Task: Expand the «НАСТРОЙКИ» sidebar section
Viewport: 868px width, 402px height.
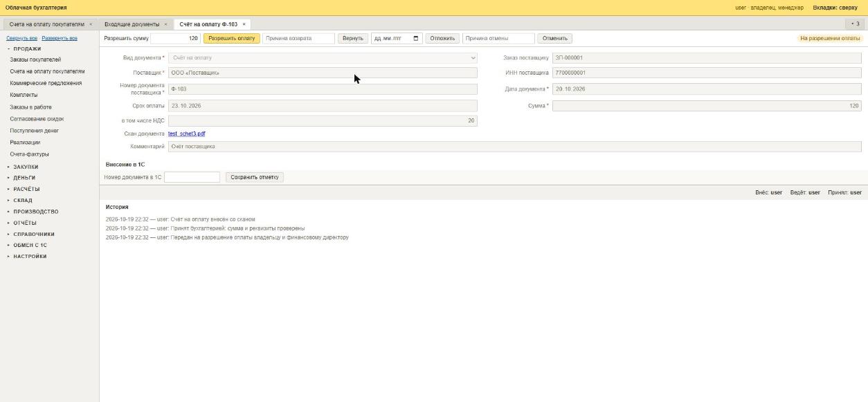Action: coord(30,257)
